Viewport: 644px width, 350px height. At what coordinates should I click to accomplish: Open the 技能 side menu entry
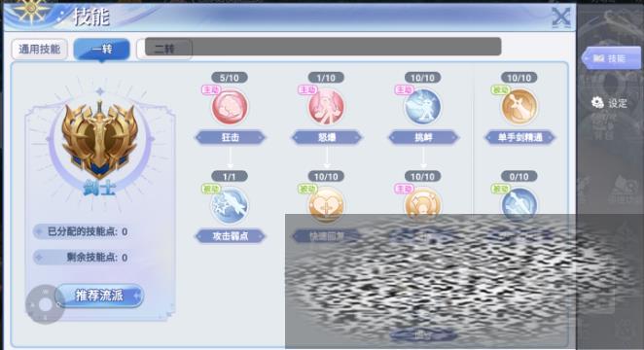tap(611, 58)
